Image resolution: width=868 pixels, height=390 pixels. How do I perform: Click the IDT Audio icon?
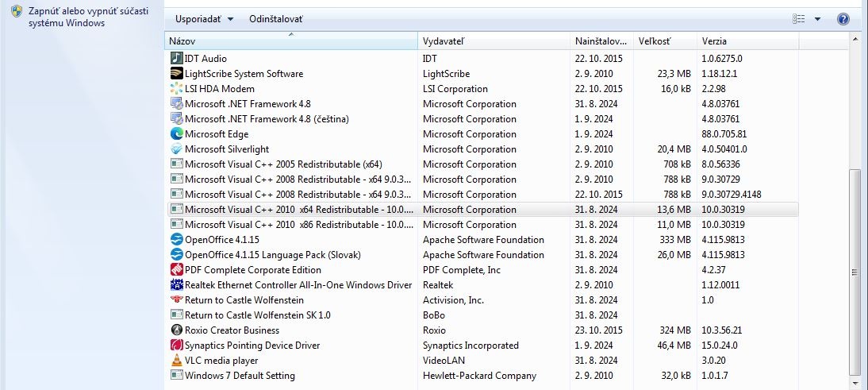click(x=177, y=59)
